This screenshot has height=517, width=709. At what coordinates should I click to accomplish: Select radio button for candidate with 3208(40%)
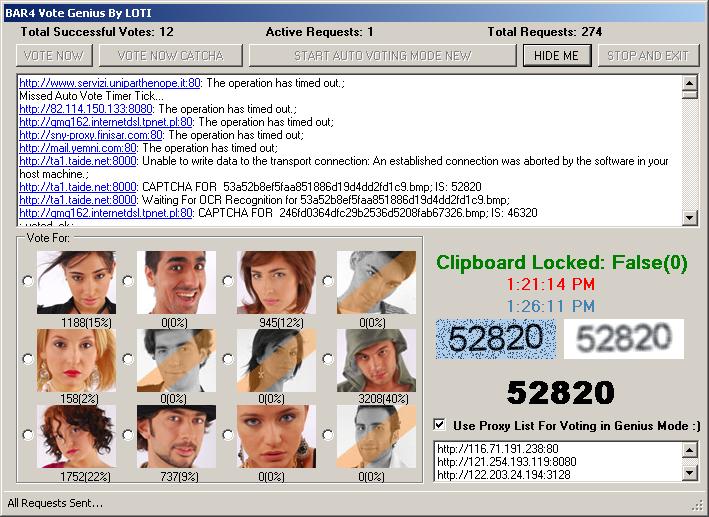(328, 359)
